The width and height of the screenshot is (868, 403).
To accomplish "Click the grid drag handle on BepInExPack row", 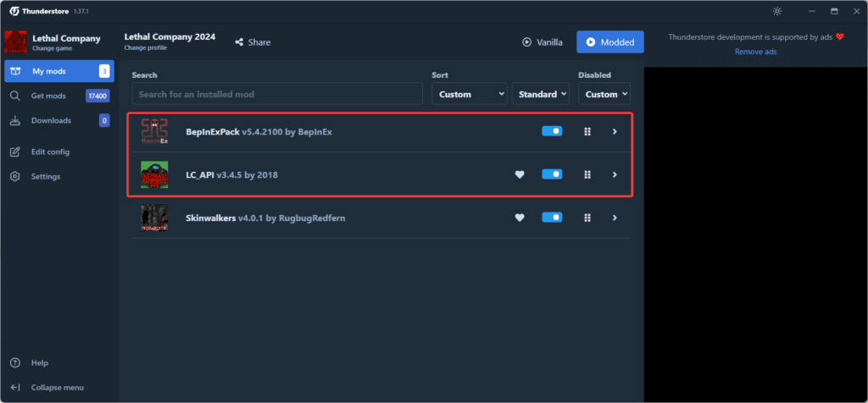I will 587,131.
